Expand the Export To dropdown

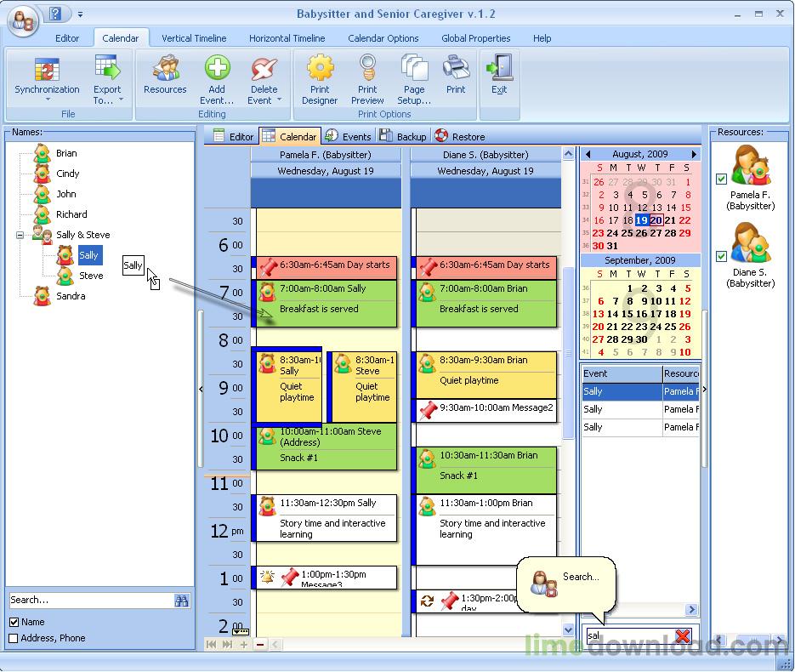tap(122, 100)
